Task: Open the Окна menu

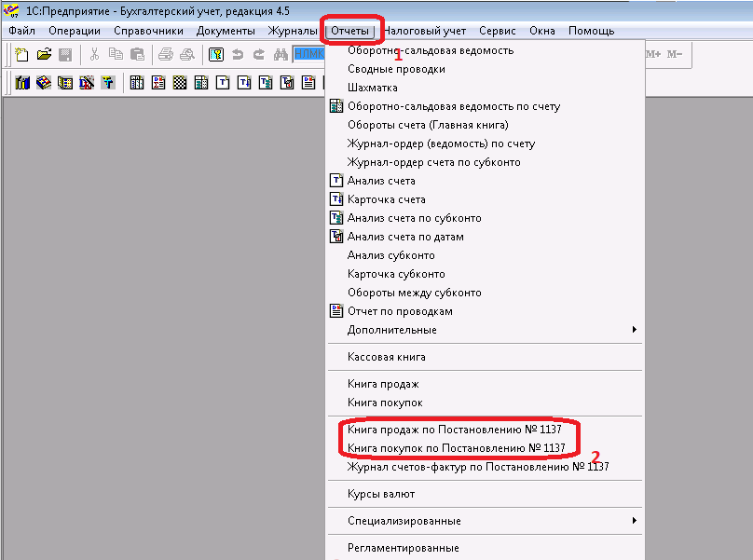Action: 542,31
